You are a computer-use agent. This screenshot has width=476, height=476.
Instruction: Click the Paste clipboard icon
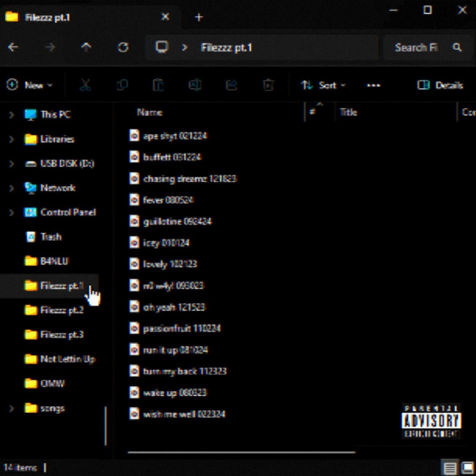(158, 85)
